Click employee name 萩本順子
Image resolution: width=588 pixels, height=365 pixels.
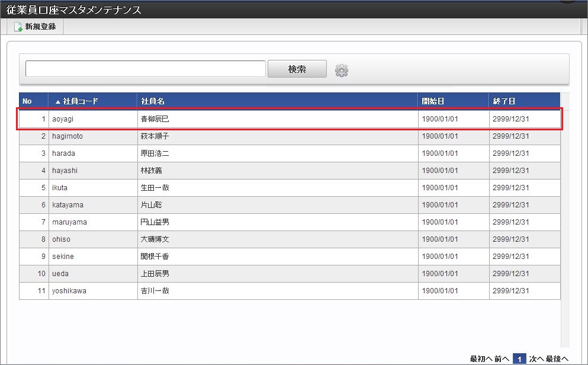(155, 136)
